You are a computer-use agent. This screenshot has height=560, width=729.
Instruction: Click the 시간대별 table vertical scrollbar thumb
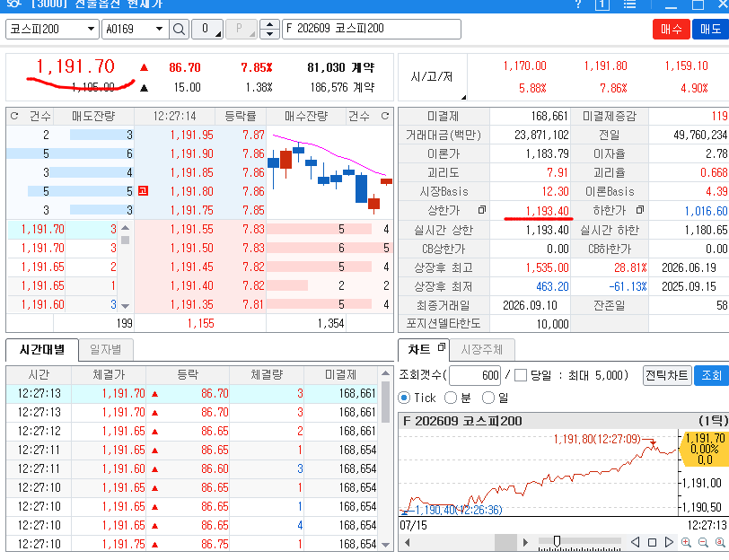click(385, 402)
